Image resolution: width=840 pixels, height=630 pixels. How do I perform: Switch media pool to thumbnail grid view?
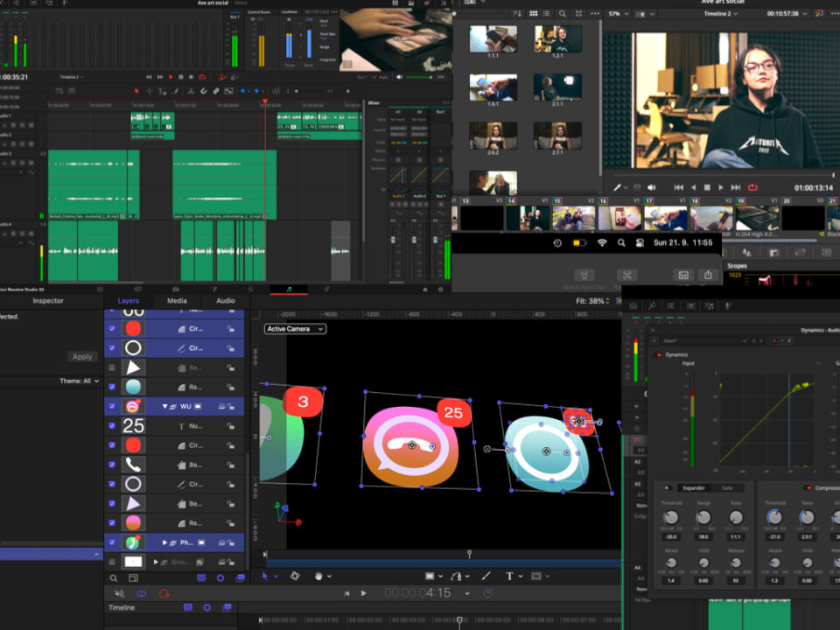[x=534, y=13]
